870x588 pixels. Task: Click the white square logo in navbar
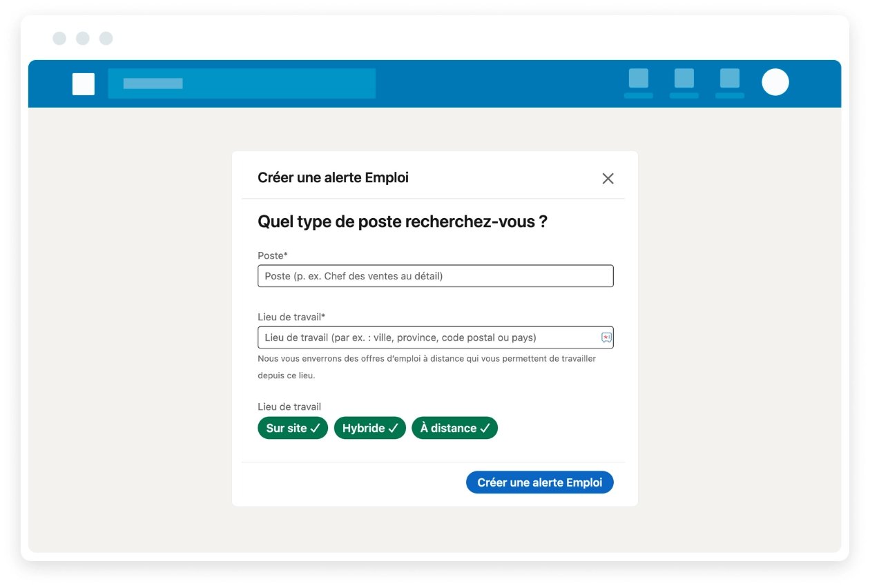[84, 84]
